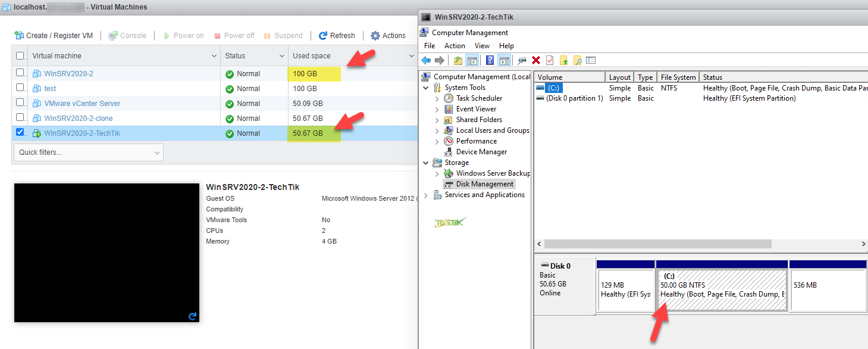Click the Up One Level folder icon
This screenshot has height=349, width=868.
click(458, 60)
